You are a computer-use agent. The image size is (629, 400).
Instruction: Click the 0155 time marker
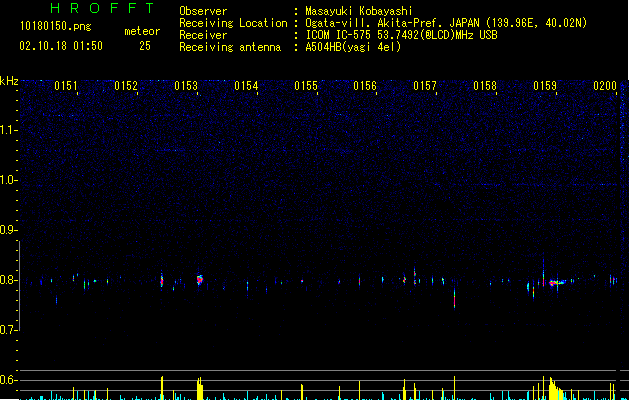pos(306,86)
